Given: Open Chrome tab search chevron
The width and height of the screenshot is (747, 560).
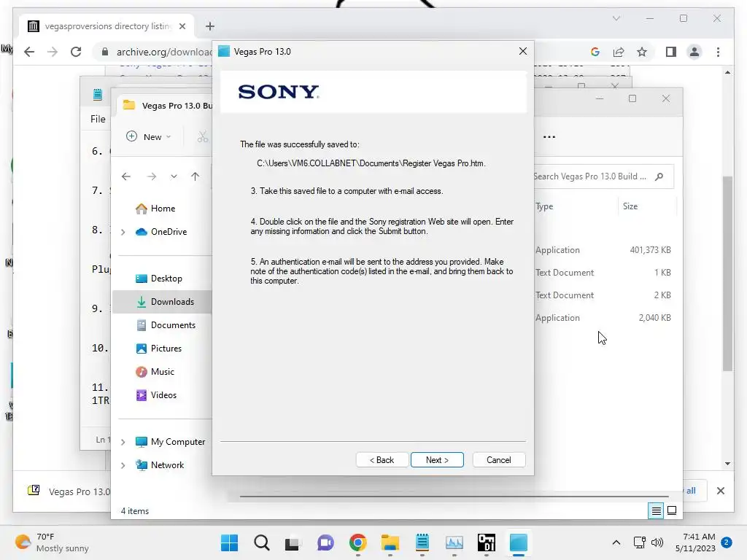Looking at the screenshot, I should pyautogui.click(x=616, y=18).
